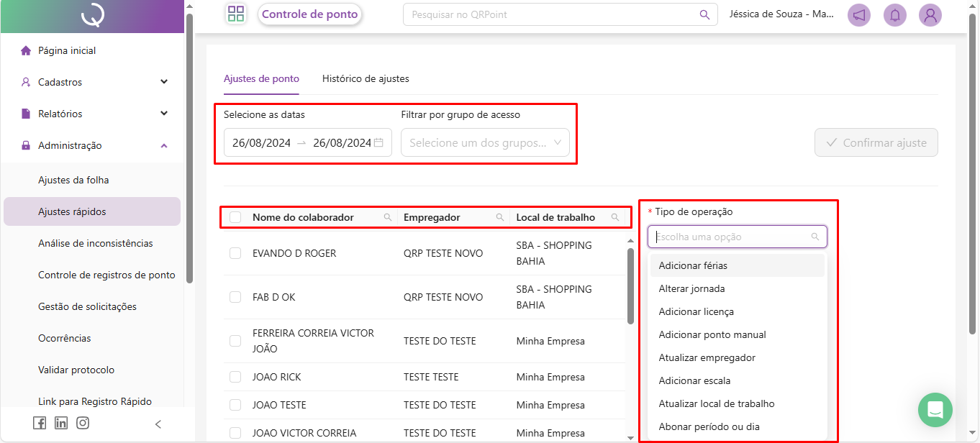The image size is (980, 443).
Task: Open the Instagram icon in the sidebar footer
Action: point(83,423)
